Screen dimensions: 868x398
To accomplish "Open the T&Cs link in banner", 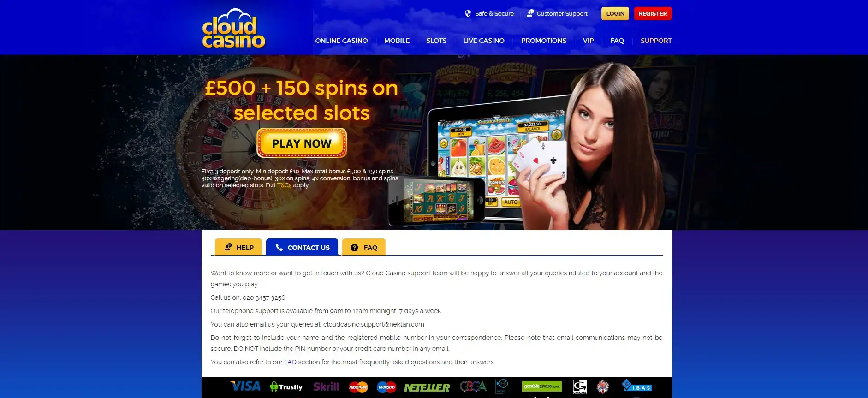I will pyautogui.click(x=284, y=185).
